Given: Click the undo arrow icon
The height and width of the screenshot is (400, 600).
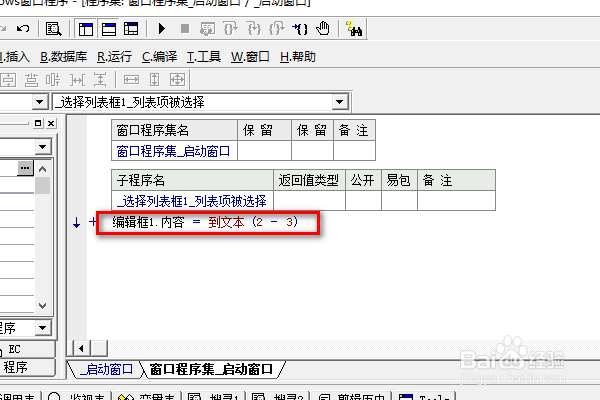Looking at the screenshot, I should click(x=23, y=29).
